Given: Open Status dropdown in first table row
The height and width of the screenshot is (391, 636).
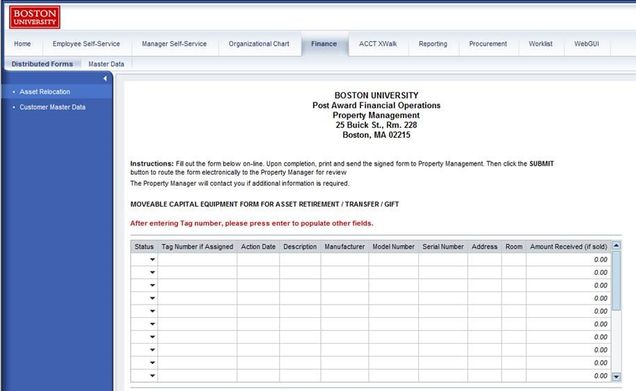Looking at the screenshot, I should point(153,260).
